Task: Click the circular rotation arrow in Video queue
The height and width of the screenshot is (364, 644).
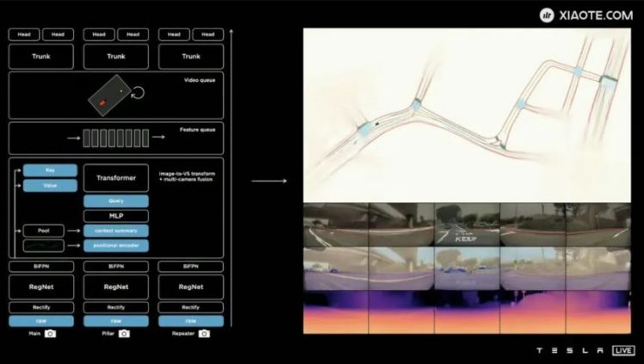Action: coord(136,89)
